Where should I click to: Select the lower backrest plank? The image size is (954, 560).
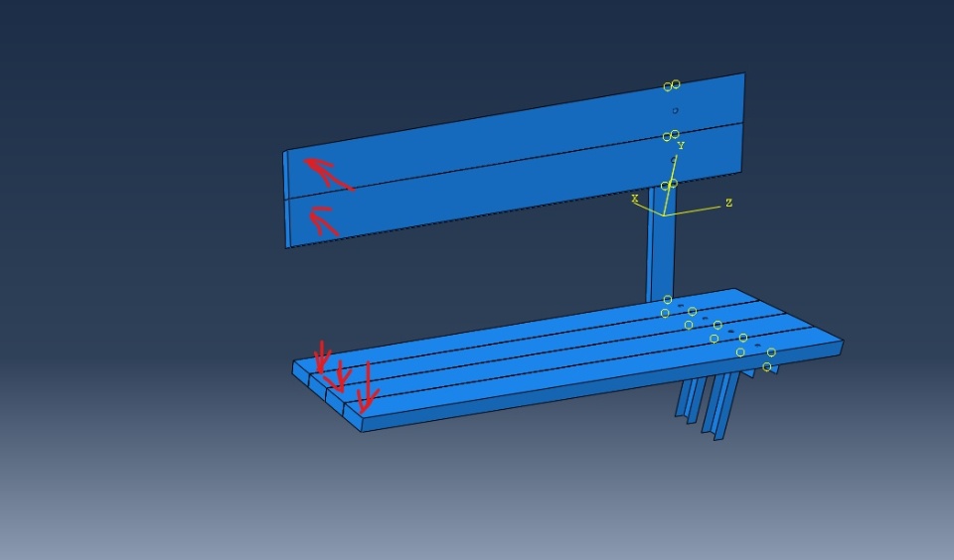(x=514, y=186)
